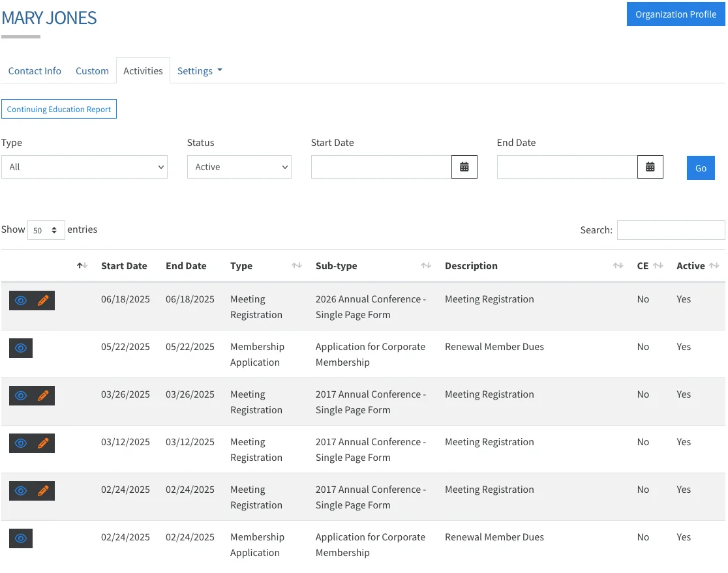
Task: Click inside the Search field
Action: click(671, 229)
